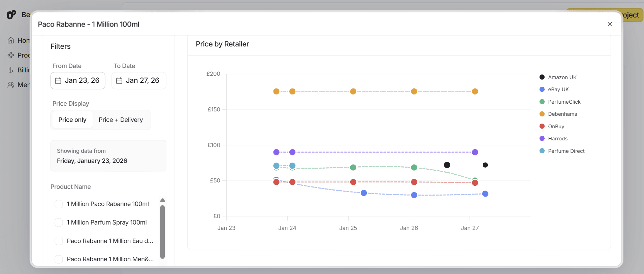Viewport: 644px width, 274px height.
Task: Click the PerfumeClick data point at Jan 25
Action: (x=353, y=168)
